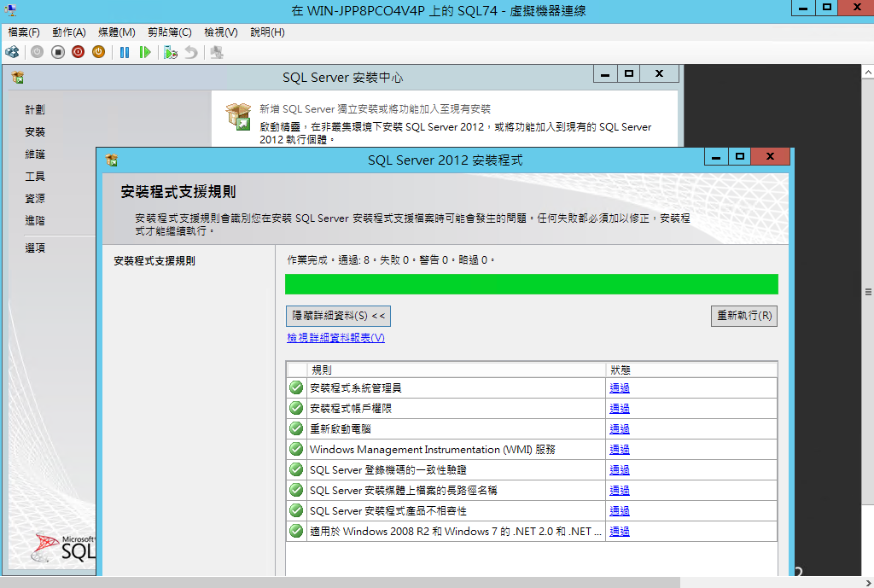Click 通過 link for 安裝程式產品不相容性

coord(620,511)
